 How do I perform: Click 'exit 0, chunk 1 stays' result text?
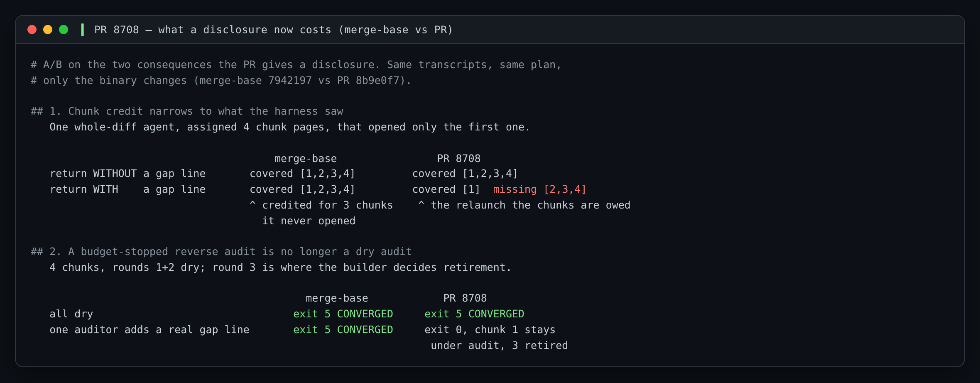tap(490, 330)
